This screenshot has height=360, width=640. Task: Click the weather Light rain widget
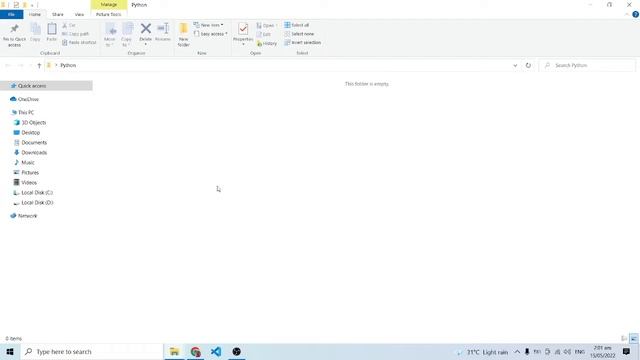482,352
